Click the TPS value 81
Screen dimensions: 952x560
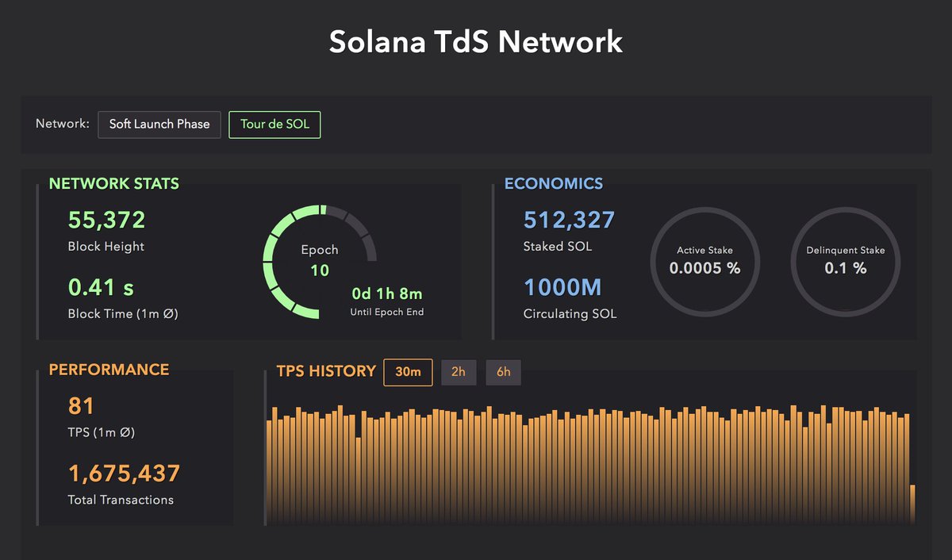[81, 406]
